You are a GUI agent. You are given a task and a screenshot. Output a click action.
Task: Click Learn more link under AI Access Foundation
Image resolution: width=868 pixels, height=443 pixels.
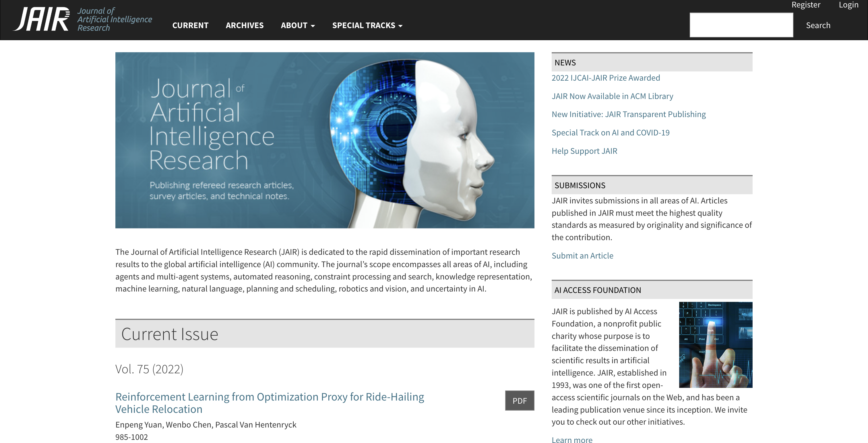pos(572,439)
